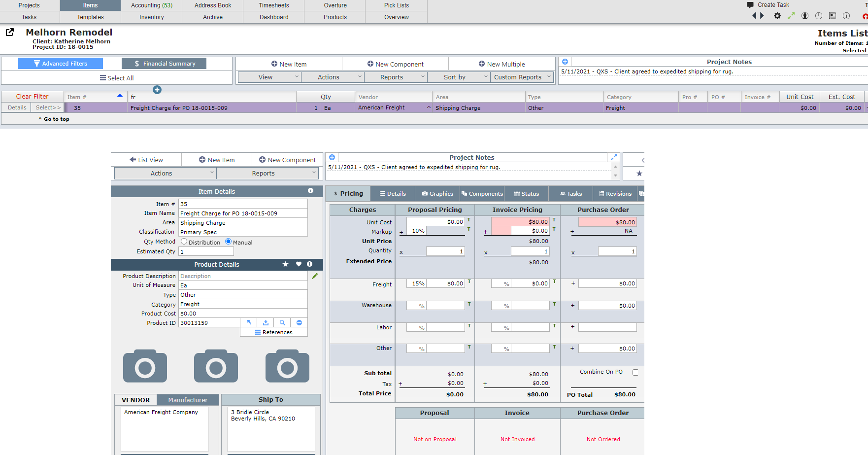The height and width of the screenshot is (455, 868).
Task: Open the Custom Reports dropdown
Action: tap(522, 77)
